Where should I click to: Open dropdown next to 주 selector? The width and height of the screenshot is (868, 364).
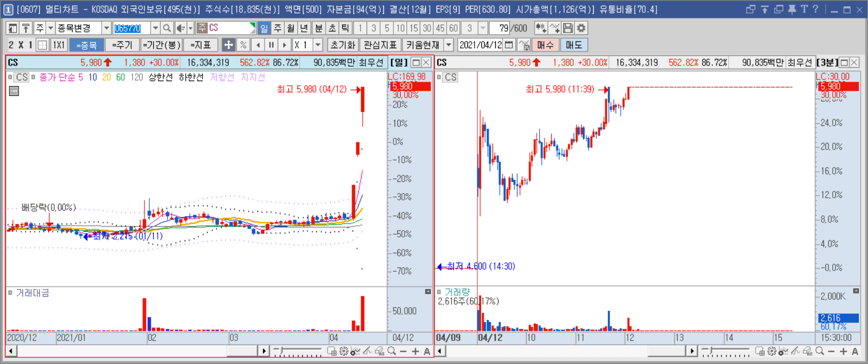(50, 29)
